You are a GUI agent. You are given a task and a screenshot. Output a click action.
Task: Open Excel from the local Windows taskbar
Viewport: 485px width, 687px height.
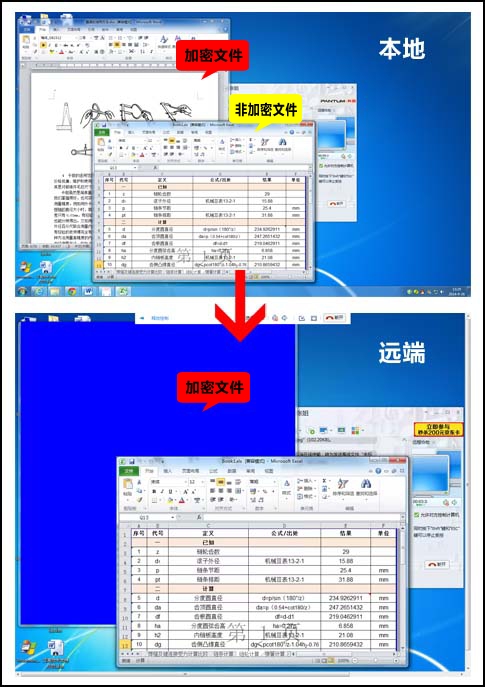[124, 291]
